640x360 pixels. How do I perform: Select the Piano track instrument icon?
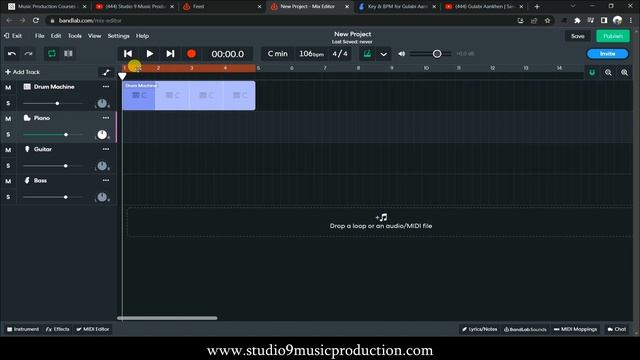tap(27, 118)
